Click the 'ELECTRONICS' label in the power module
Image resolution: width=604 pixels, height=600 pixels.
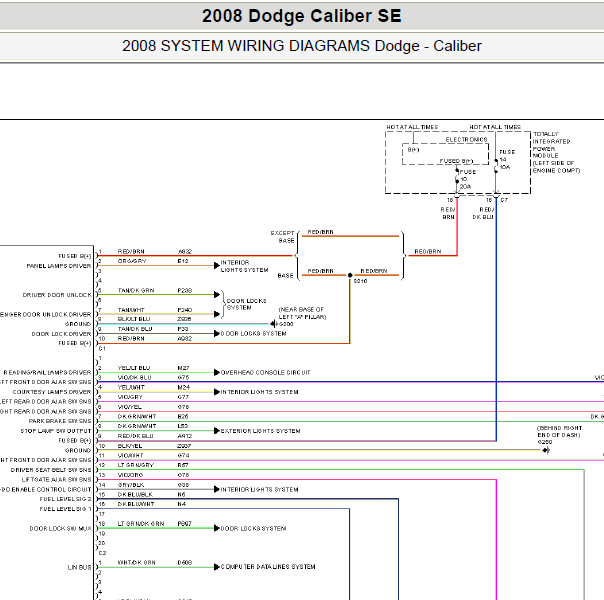click(466, 139)
